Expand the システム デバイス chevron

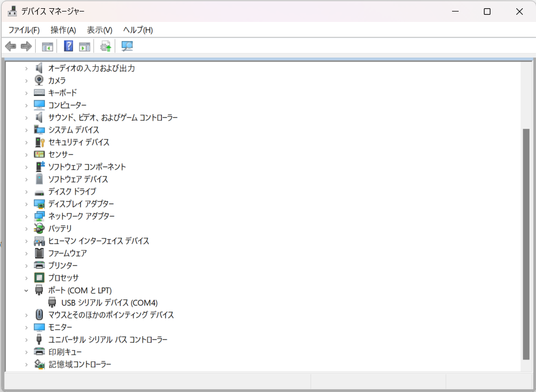pyautogui.click(x=26, y=130)
